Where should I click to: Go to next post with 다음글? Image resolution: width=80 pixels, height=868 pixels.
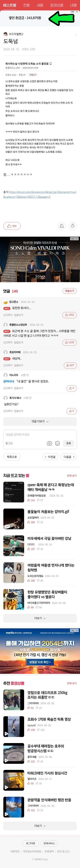[x=69, y=457]
